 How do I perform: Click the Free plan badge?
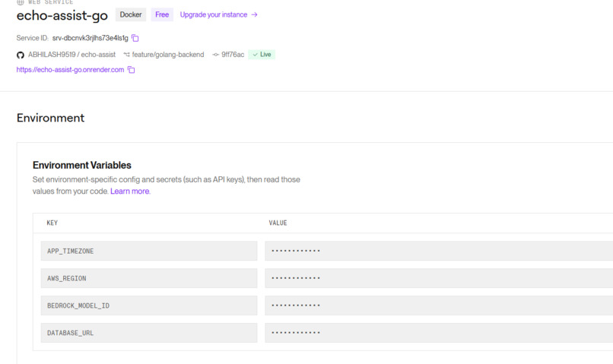pyautogui.click(x=162, y=15)
